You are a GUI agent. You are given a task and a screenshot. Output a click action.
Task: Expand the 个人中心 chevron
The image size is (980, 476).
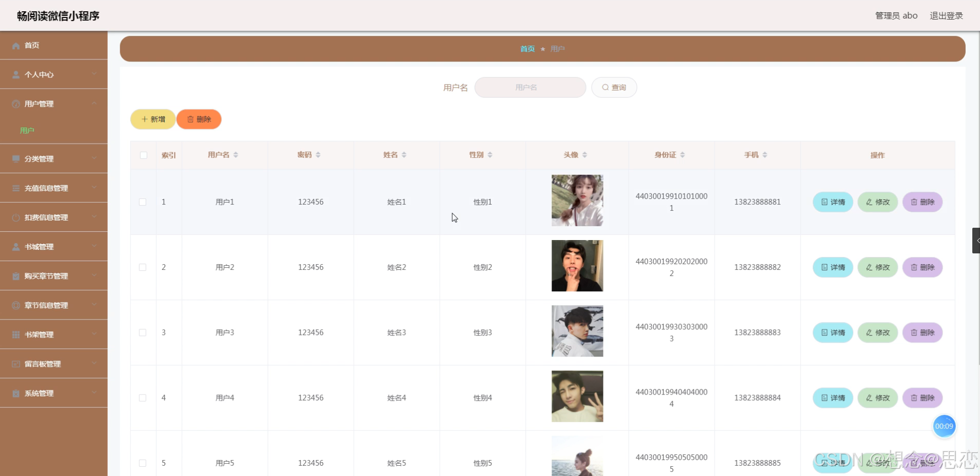[94, 74]
